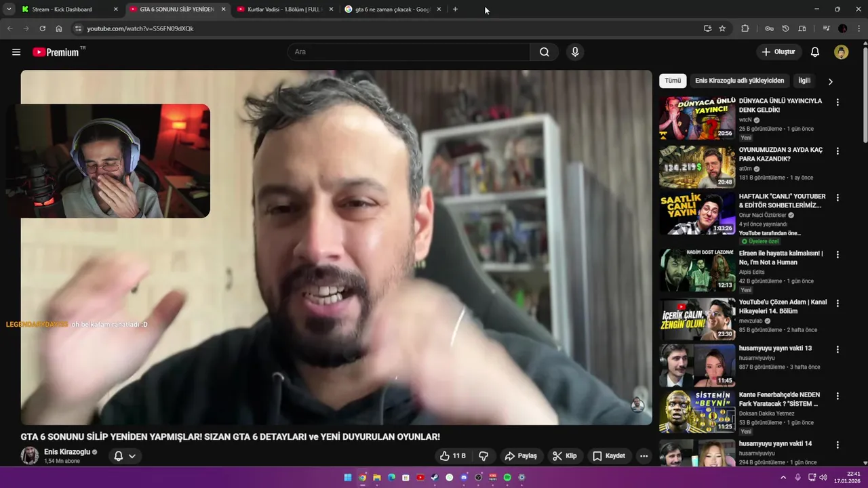This screenshot has width=868, height=488.
Task: Open YouTube'u Çözen Adam video title
Action: click(x=783, y=306)
